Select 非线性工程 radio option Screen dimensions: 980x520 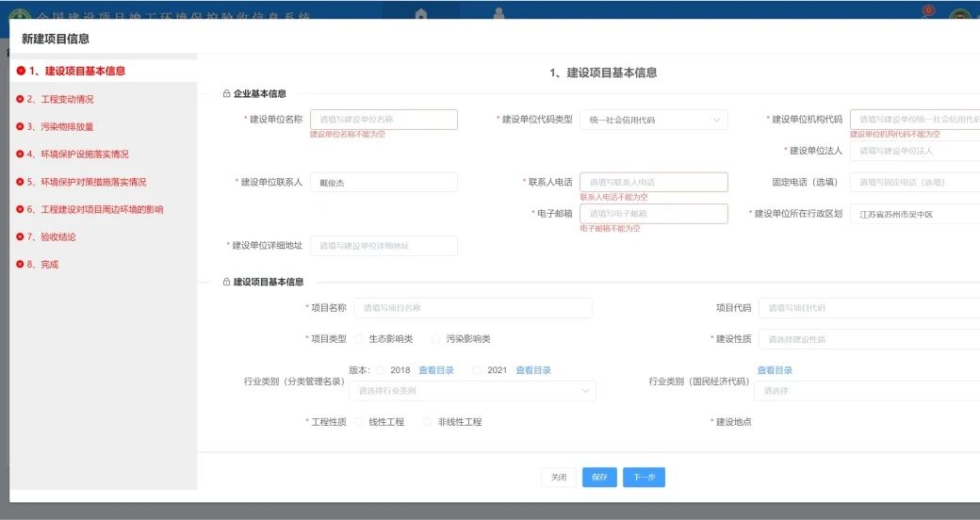(428, 423)
